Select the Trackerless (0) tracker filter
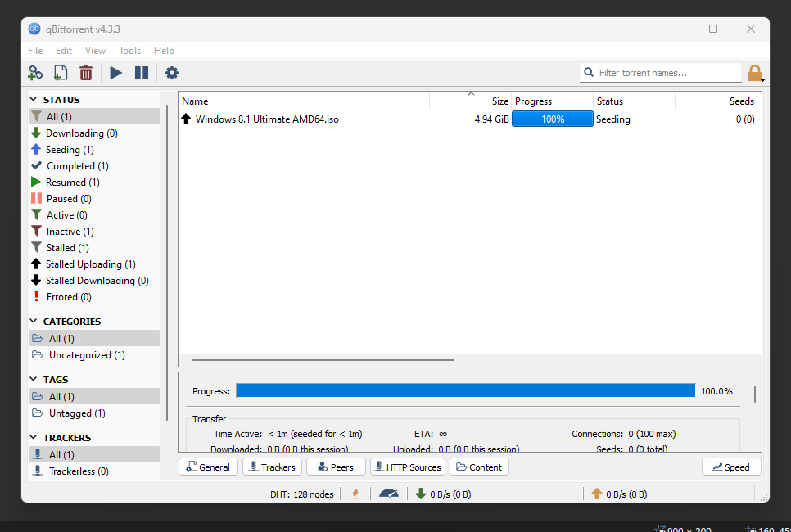 (94, 471)
